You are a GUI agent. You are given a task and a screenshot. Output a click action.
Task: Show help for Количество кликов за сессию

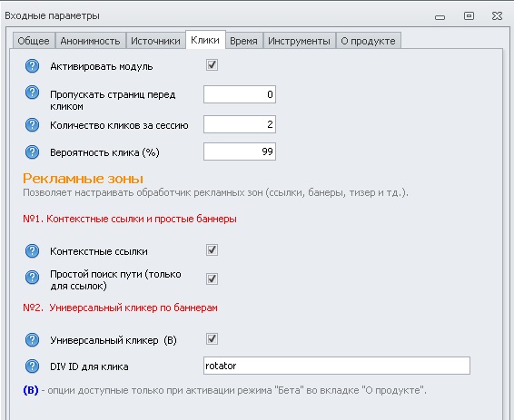(x=32, y=124)
